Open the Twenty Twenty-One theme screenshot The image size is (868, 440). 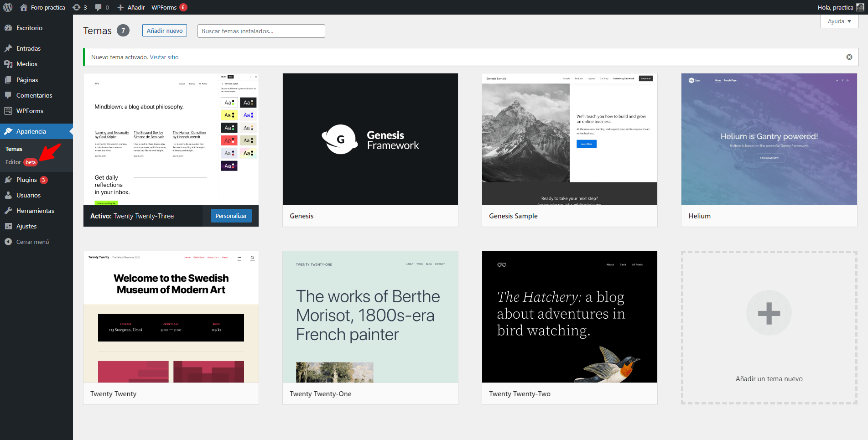pos(370,317)
